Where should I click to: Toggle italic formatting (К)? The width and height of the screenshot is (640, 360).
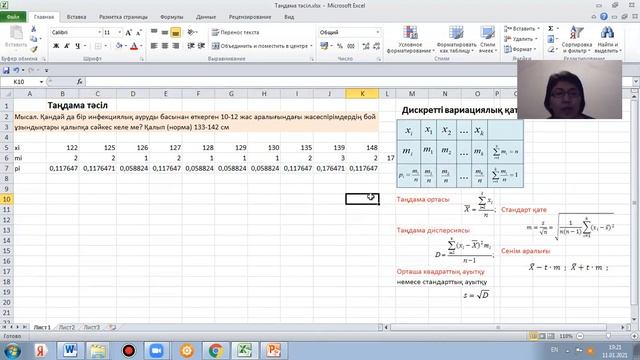(67, 46)
